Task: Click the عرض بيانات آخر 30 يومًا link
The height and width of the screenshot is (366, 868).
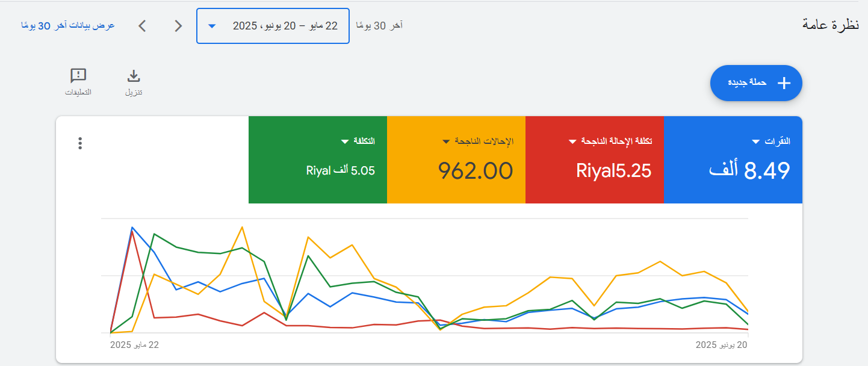Action: coord(68,26)
